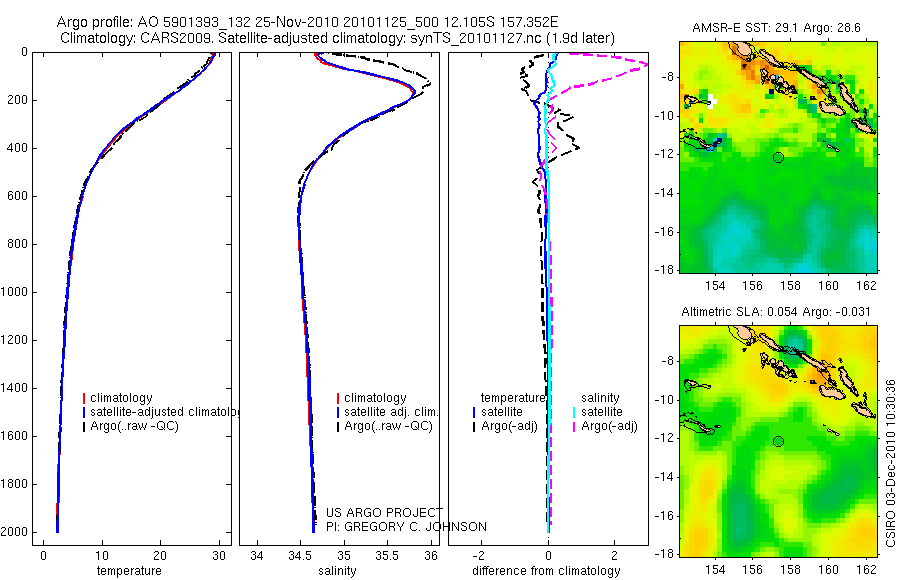Click the 'Altimetric SLA: 0.054 Argo: -0.031' title
Screen dimensions: 900x580
pos(775,312)
